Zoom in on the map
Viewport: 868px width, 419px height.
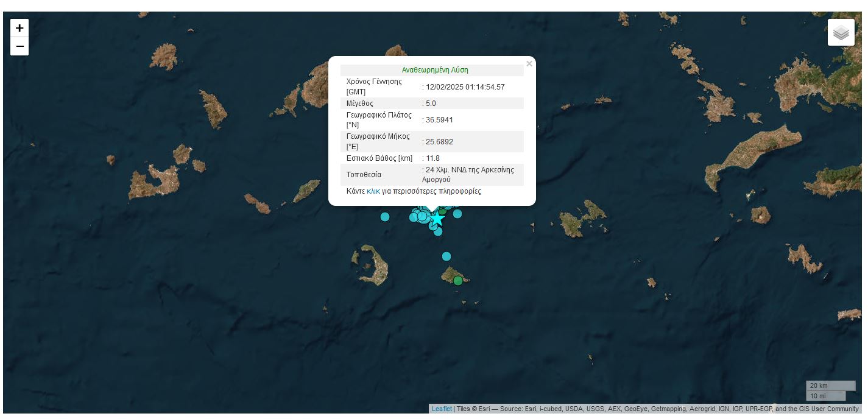coord(19,28)
